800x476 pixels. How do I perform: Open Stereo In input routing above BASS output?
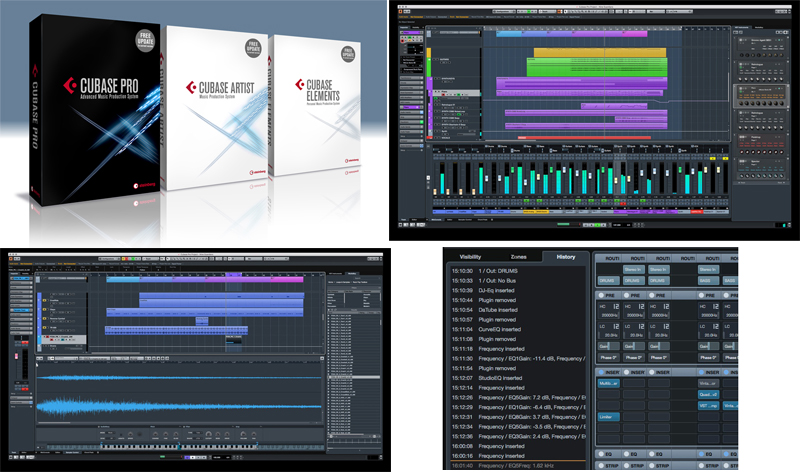pos(708,269)
